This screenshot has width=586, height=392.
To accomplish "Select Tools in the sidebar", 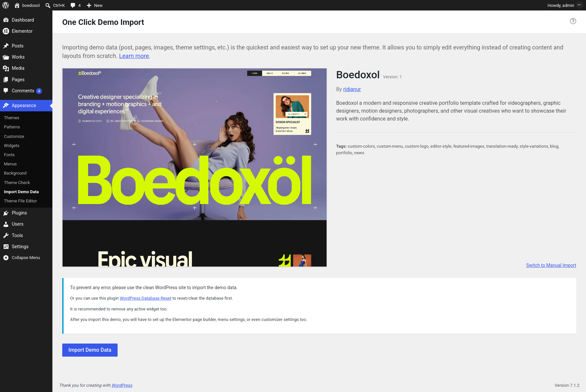I will pyautogui.click(x=26, y=235).
